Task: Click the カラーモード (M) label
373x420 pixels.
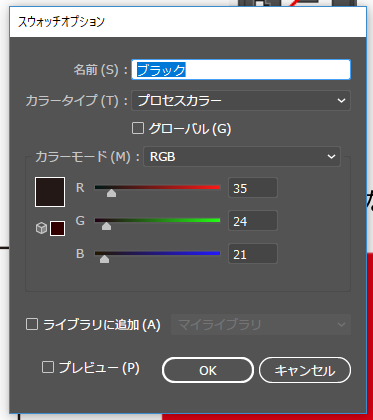Action: 87,156
